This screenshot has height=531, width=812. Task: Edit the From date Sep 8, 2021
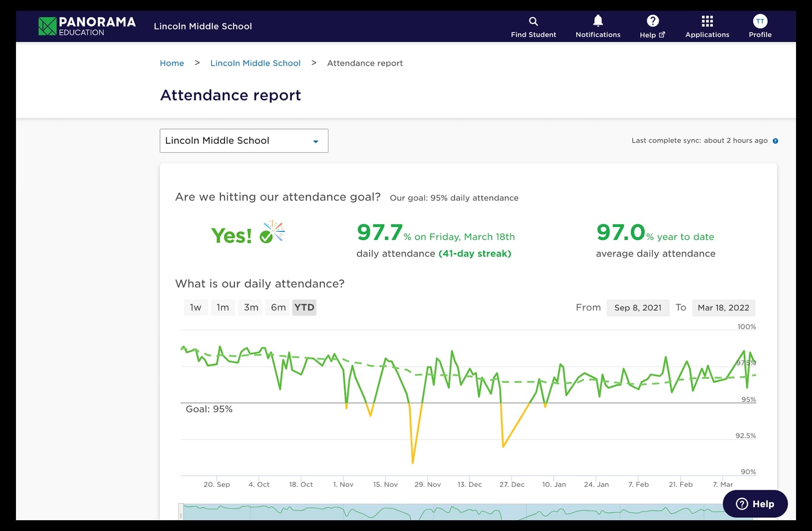[x=638, y=308]
